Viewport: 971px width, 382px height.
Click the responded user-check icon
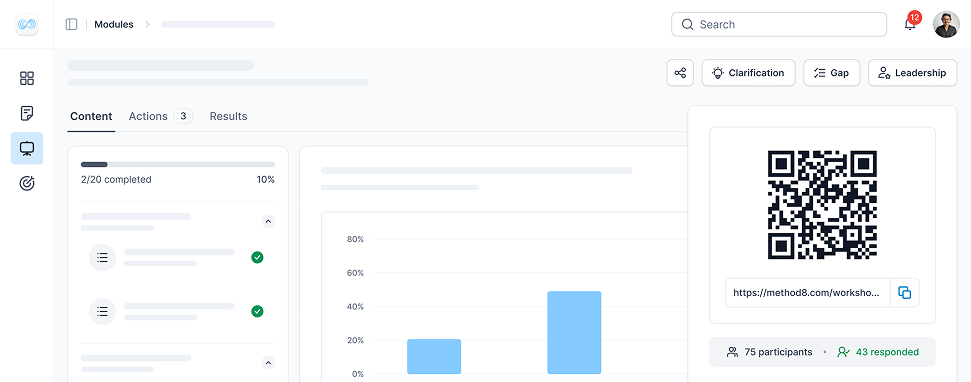(843, 352)
